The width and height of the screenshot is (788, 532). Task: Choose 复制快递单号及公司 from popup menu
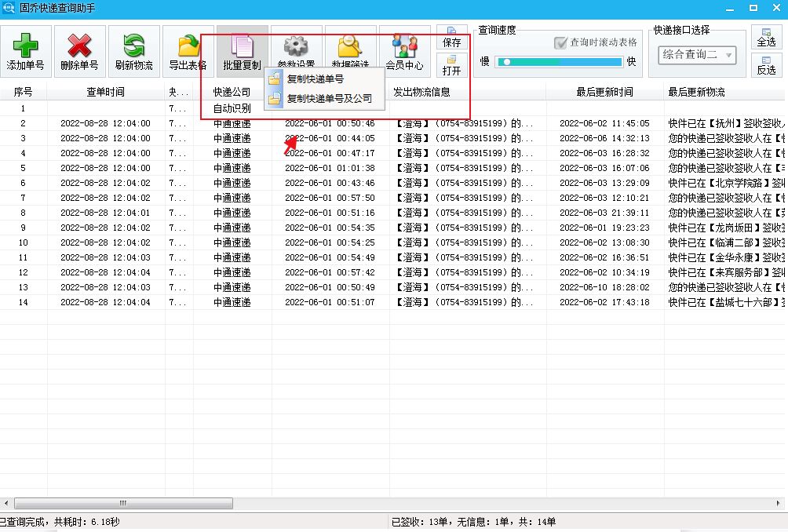coord(325,98)
